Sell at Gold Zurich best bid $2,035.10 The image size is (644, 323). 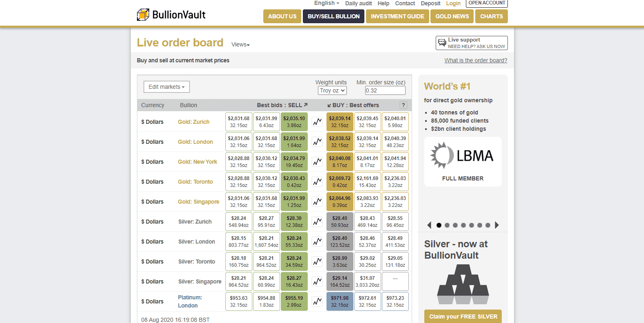pos(294,122)
